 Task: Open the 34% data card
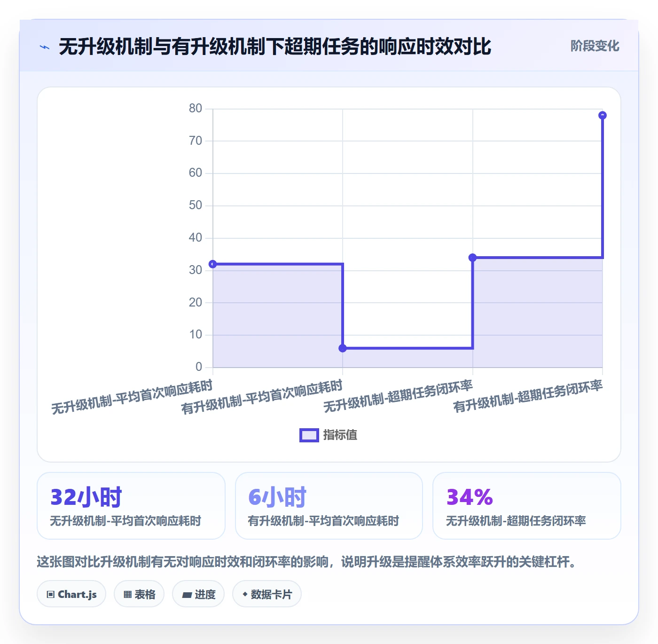(527, 506)
